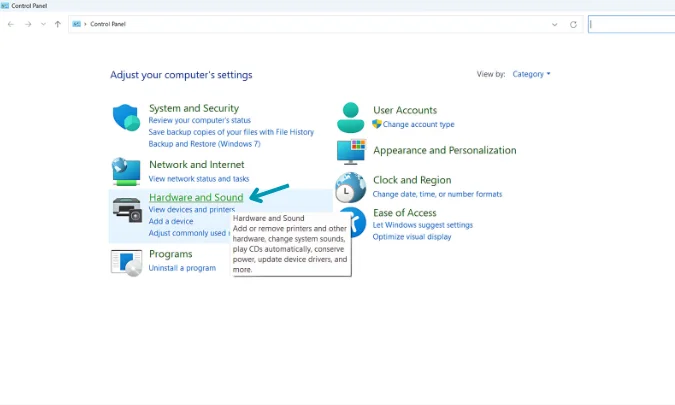Click the Clock and Region clock icon
The image size is (675, 405).
pyautogui.click(x=350, y=187)
